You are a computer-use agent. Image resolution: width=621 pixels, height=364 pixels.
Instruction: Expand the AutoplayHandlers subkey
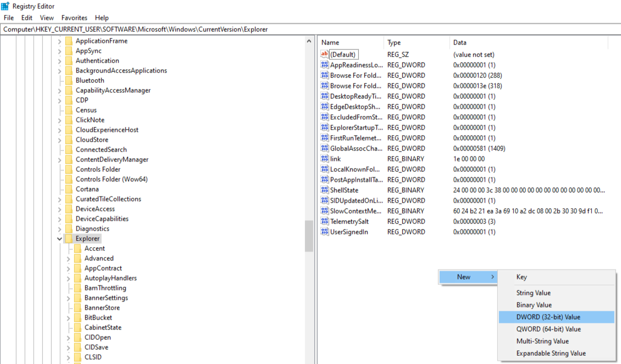(x=68, y=278)
